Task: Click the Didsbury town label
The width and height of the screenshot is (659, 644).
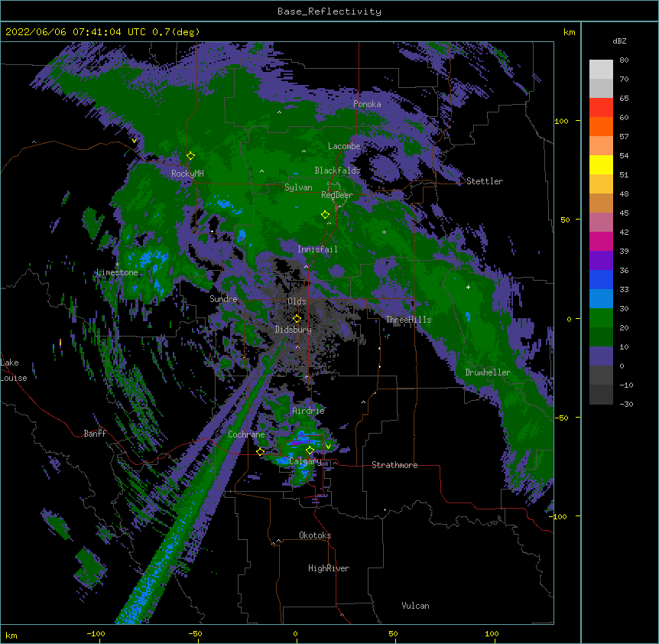Action: 294,330
